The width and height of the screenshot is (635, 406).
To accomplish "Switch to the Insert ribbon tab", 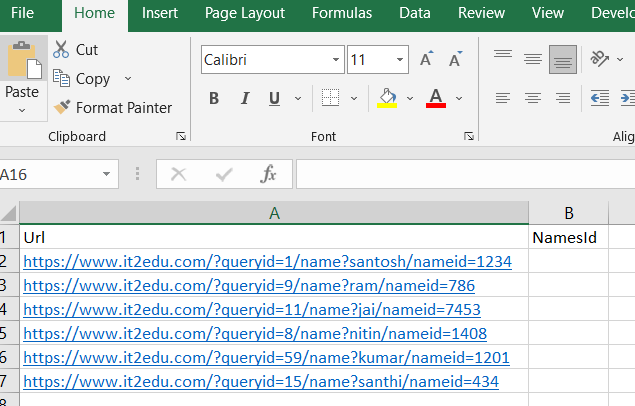I will click(x=160, y=13).
